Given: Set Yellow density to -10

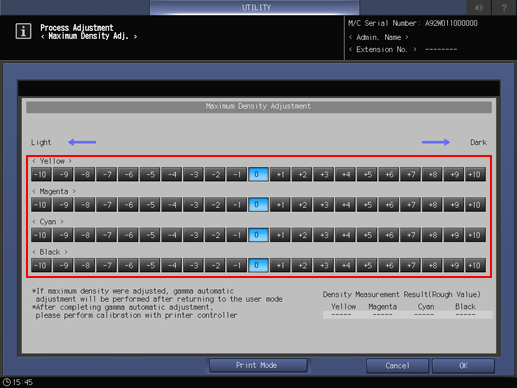Looking at the screenshot, I should 41,174.
